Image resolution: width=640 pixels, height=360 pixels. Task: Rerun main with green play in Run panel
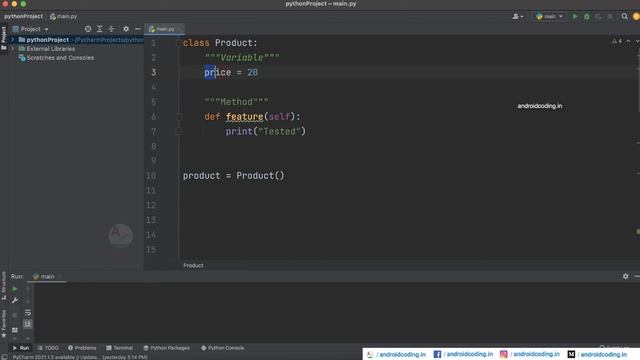15,289
